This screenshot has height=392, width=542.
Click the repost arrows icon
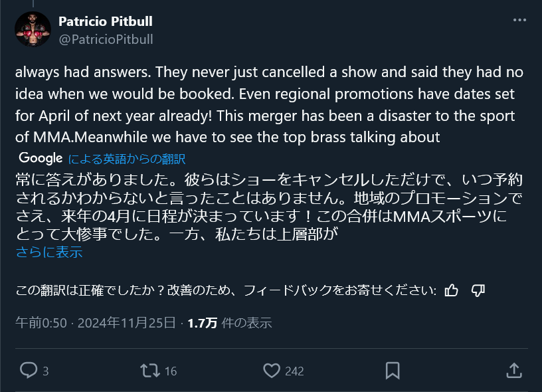click(150, 370)
